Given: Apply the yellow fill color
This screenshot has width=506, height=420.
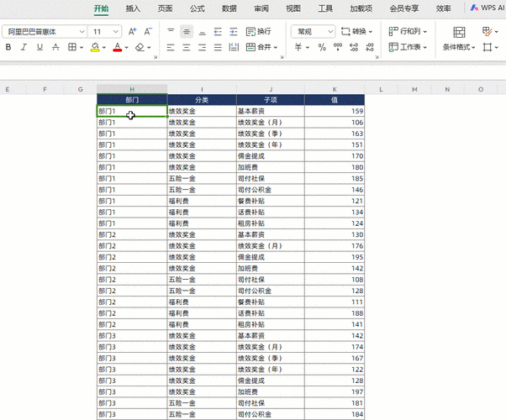Looking at the screenshot, I should click(94, 47).
